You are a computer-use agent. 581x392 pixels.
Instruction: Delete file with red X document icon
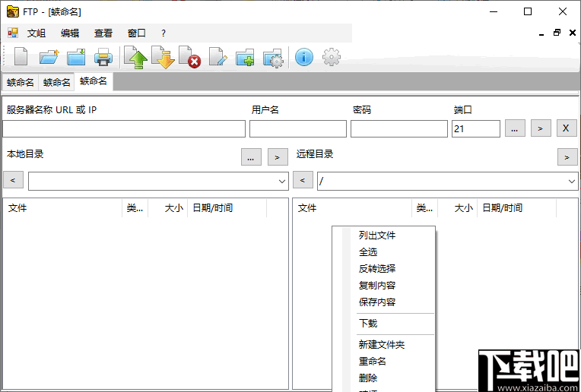[189, 58]
